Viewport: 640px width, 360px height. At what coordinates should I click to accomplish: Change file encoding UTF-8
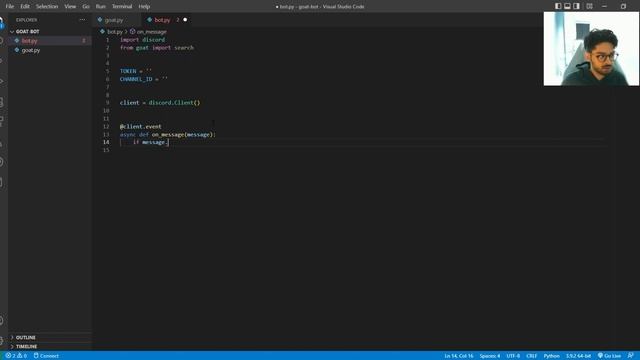(513, 356)
